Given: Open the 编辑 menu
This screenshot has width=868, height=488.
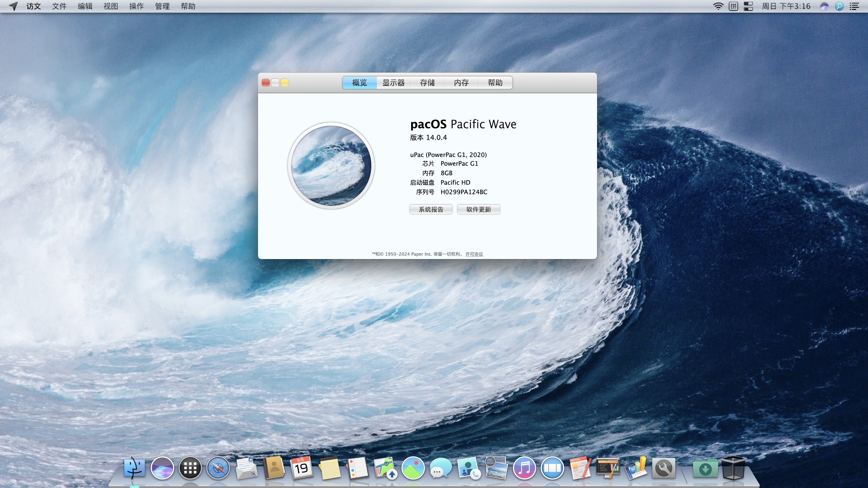Looking at the screenshot, I should (85, 6).
